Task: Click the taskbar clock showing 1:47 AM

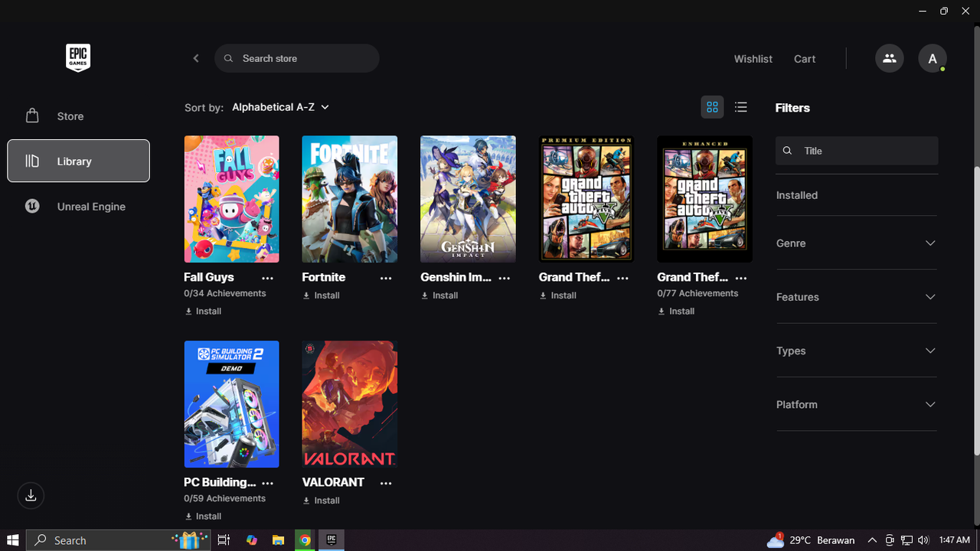Action: (x=955, y=540)
